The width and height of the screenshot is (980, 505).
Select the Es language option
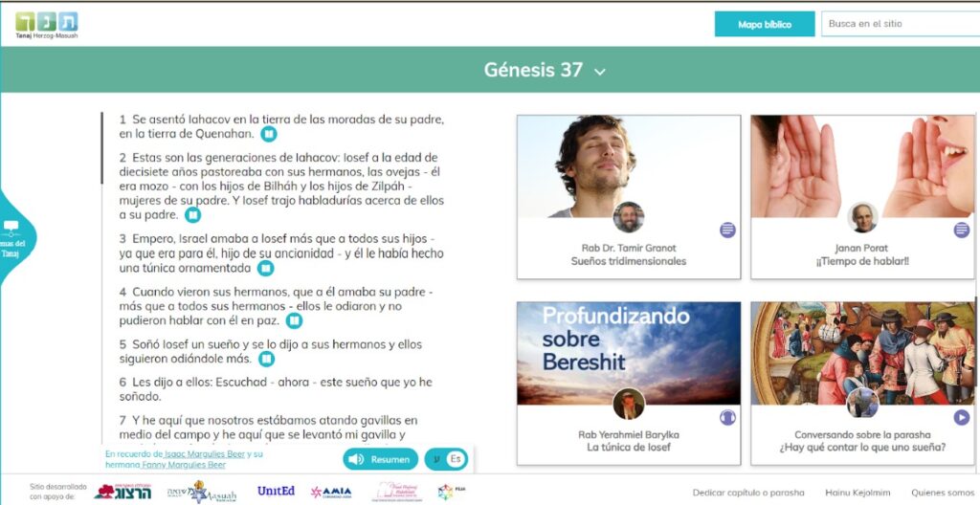(x=457, y=459)
